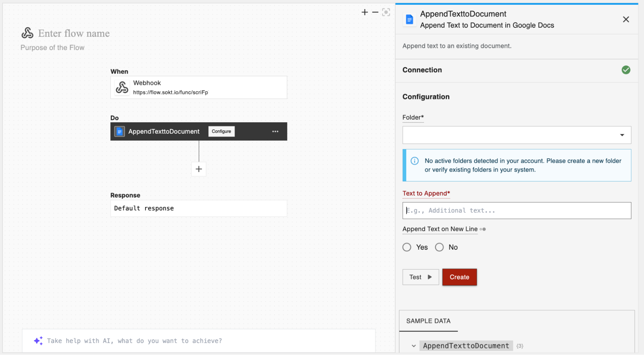The image size is (644, 355).
Task: Click the fit-to-screen canvas icon
Action: coord(386,12)
